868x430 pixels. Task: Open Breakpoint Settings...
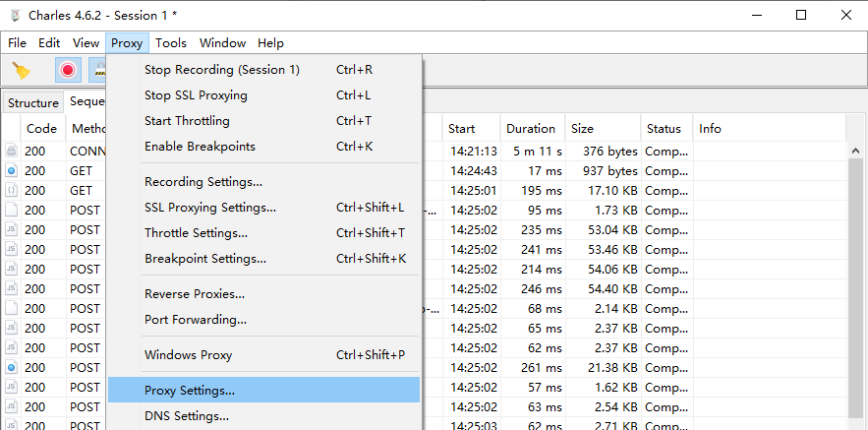(263, 258)
